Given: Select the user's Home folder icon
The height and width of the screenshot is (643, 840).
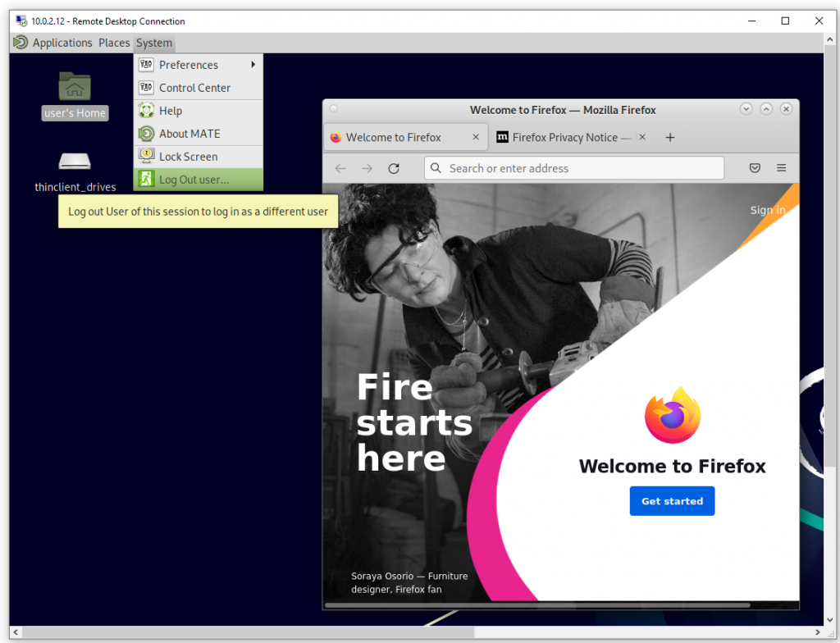Looking at the screenshot, I should click(x=75, y=86).
